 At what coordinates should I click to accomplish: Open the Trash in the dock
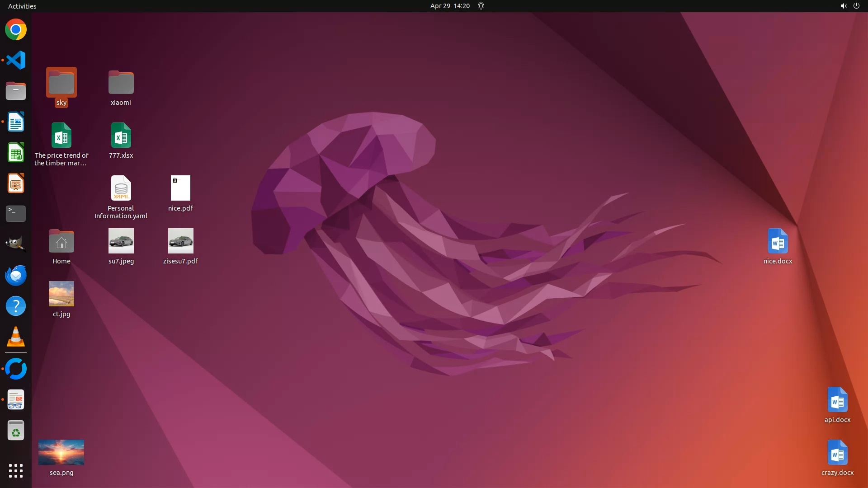pos(16,430)
